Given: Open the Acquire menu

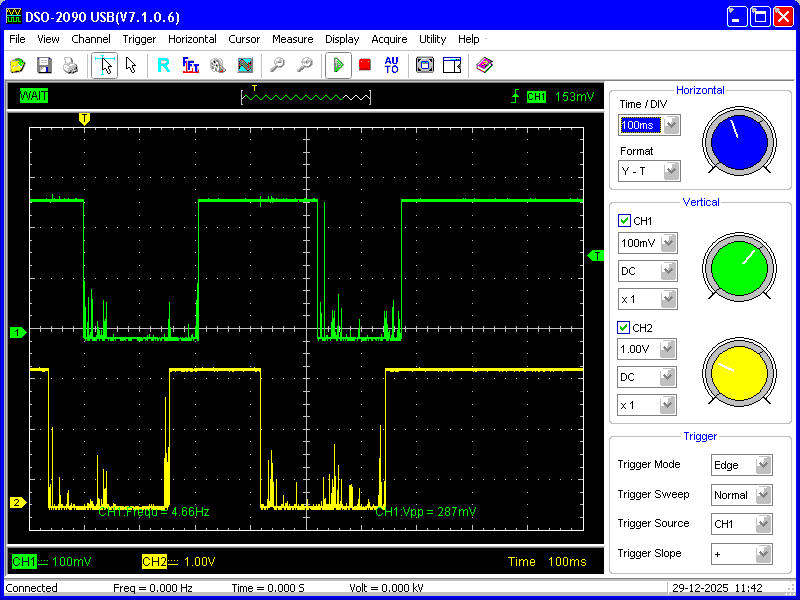Looking at the screenshot, I should pyautogui.click(x=389, y=39).
